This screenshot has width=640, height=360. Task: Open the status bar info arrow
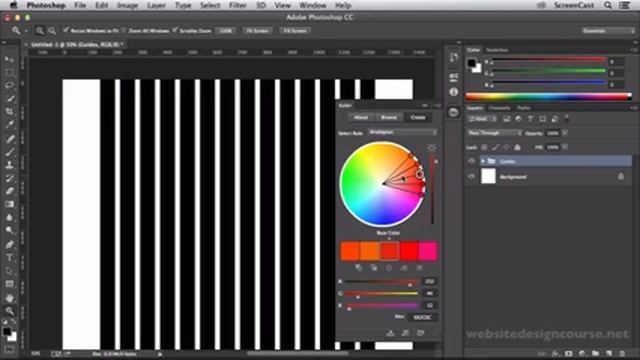(160, 354)
